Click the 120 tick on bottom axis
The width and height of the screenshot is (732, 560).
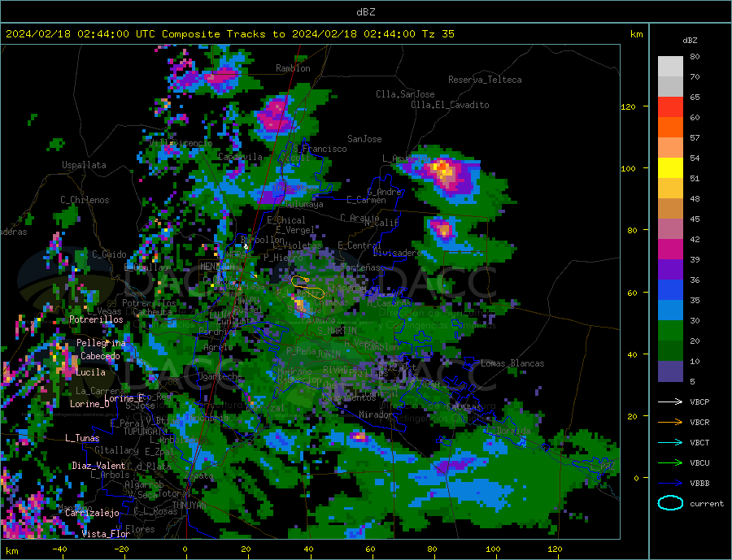coord(555,549)
